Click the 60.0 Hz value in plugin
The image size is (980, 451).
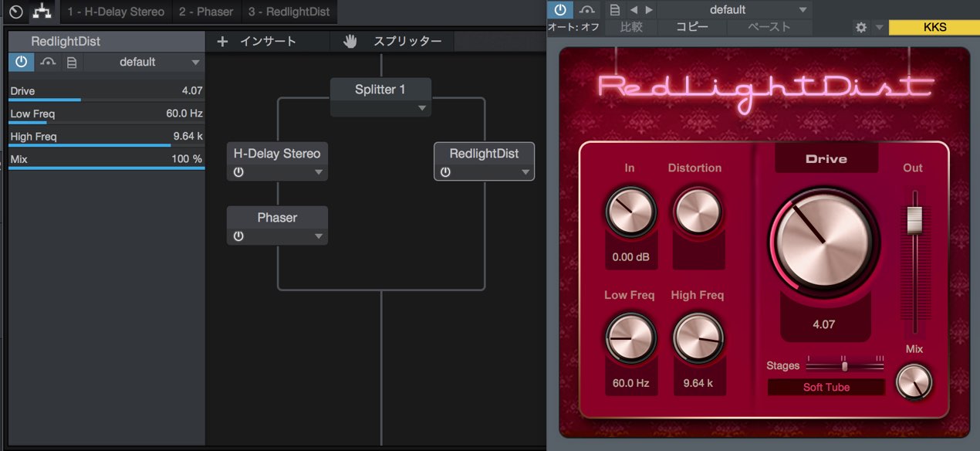click(631, 383)
